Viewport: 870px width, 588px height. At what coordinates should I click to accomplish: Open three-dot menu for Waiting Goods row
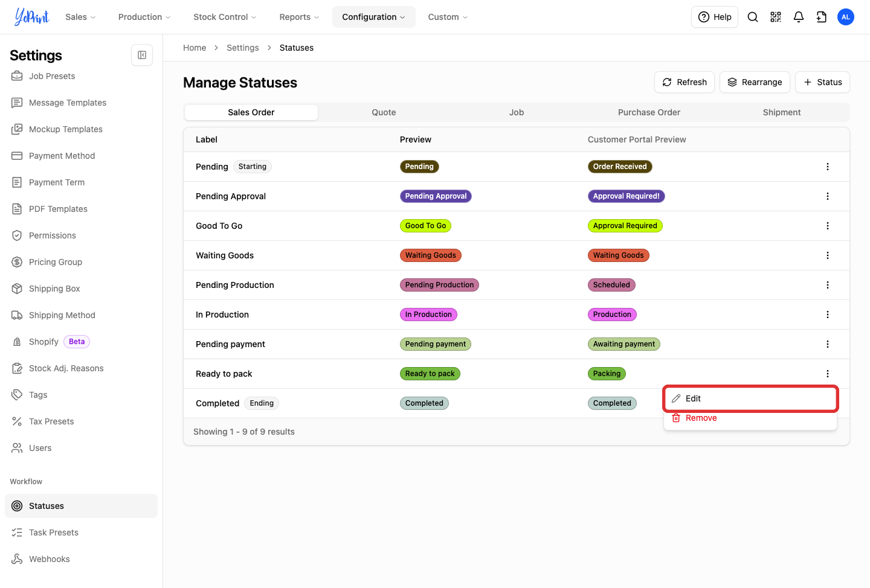pyautogui.click(x=828, y=255)
